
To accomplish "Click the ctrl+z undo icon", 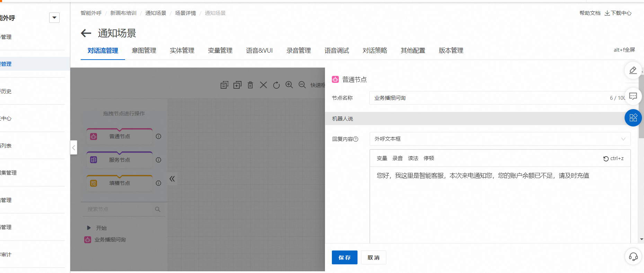I will pyautogui.click(x=606, y=159).
